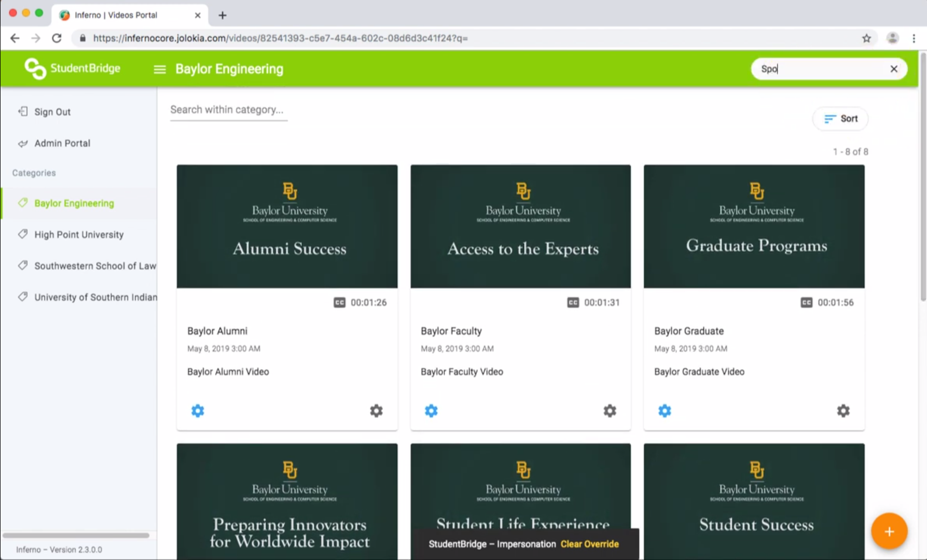
Task: Bookmark the page with the star icon
Action: (866, 38)
